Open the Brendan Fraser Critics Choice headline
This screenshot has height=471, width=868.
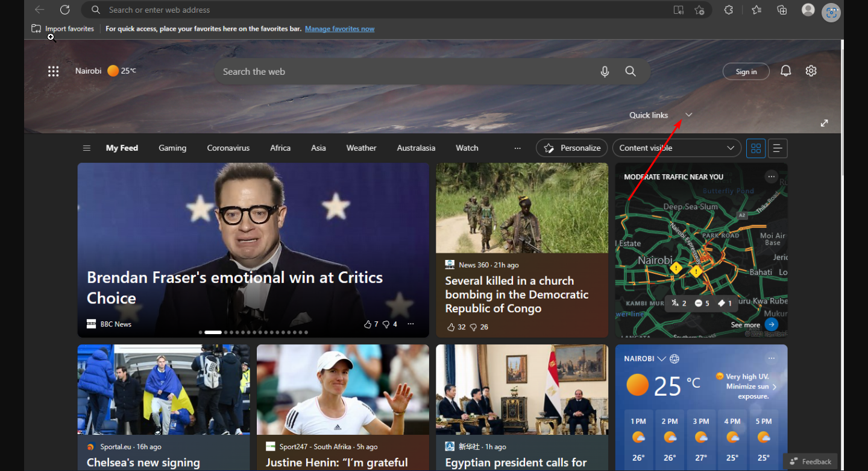(235, 288)
